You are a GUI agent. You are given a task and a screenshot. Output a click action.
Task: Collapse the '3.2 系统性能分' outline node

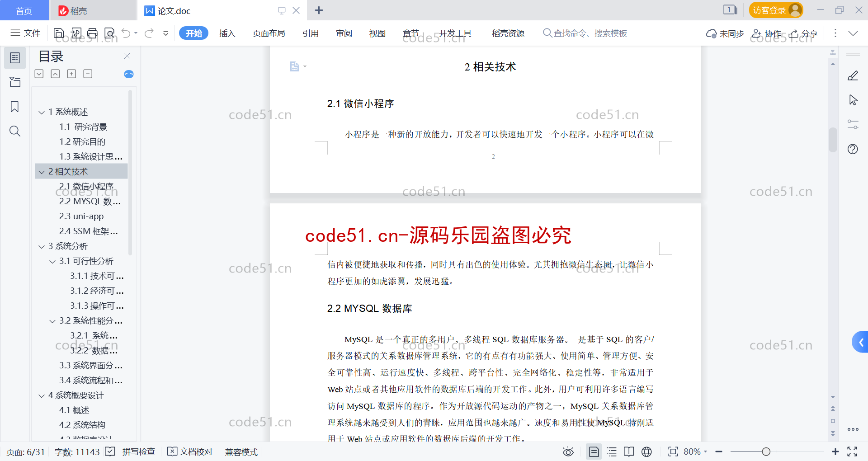52,321
